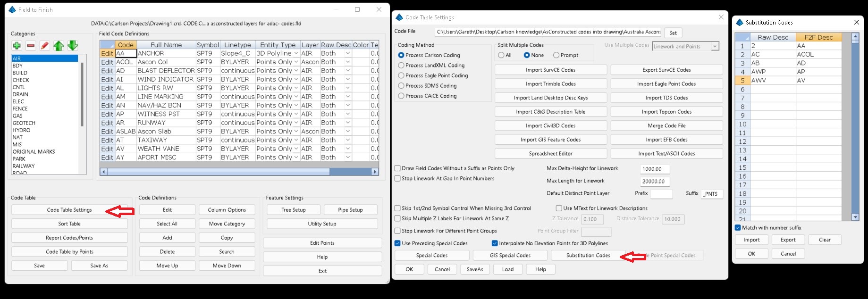
Task: Click the Set button for Code File
Action: pyautogui.click(x=673, y=33)
